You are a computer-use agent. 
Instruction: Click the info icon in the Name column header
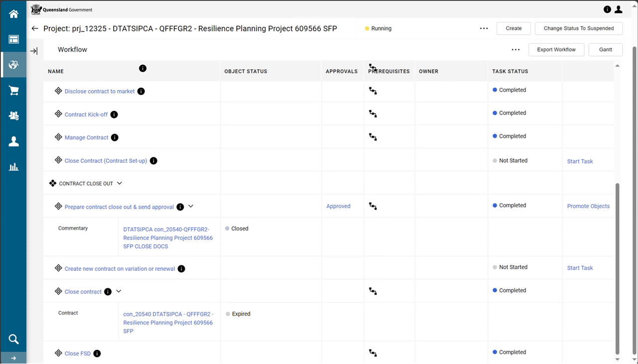click(x=143, y=68)
